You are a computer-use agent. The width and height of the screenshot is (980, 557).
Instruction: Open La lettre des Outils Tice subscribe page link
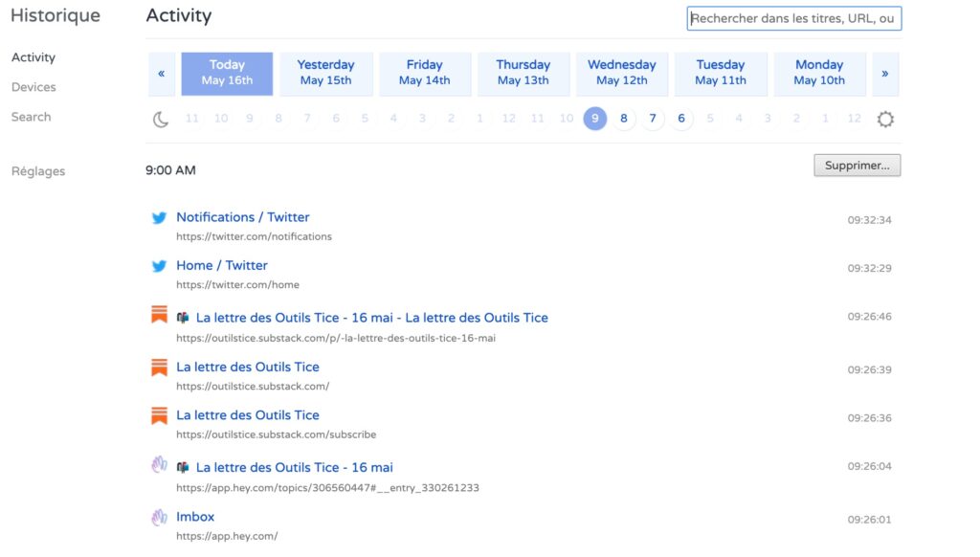(248, 415)
